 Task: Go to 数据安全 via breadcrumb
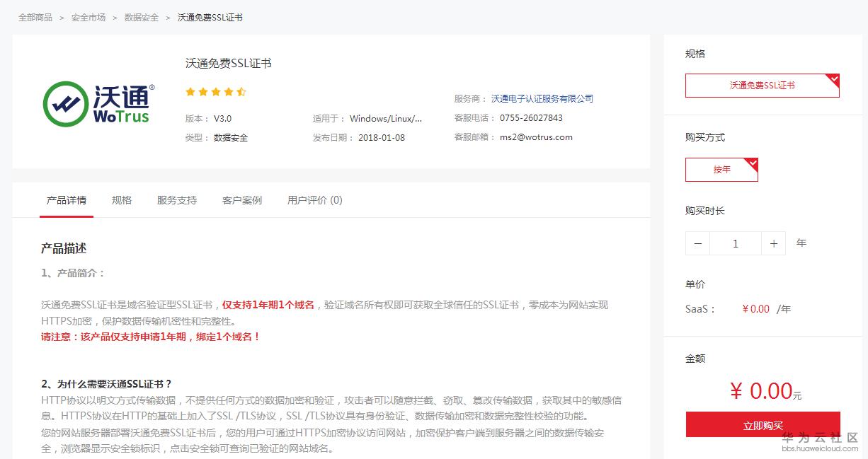(x=141, y=17)
